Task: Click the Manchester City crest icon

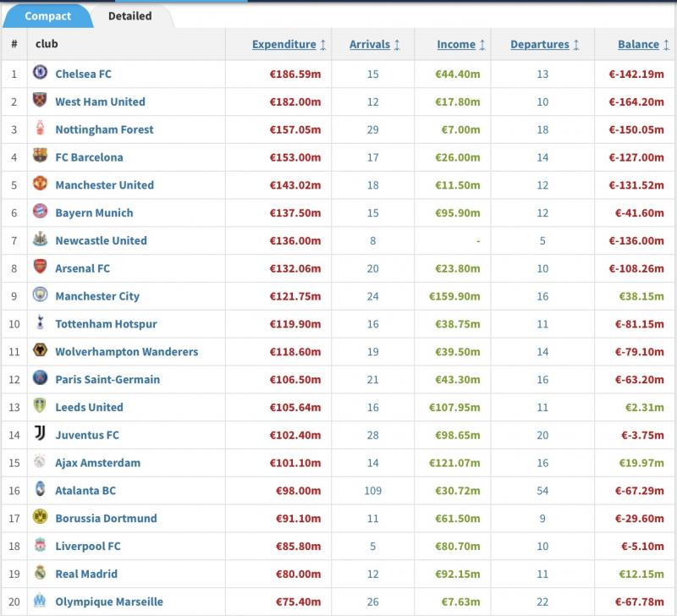Action: pos(40,294)
